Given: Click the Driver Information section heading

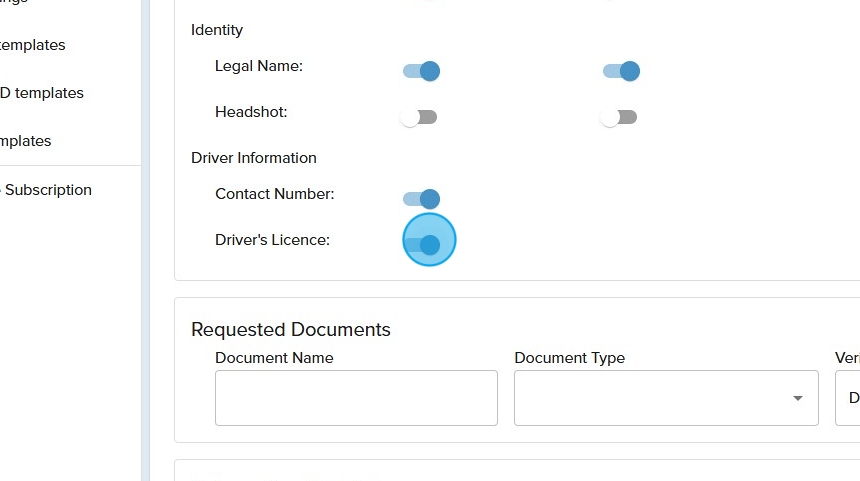Looking at the screenshot, I should click(254, 158).
